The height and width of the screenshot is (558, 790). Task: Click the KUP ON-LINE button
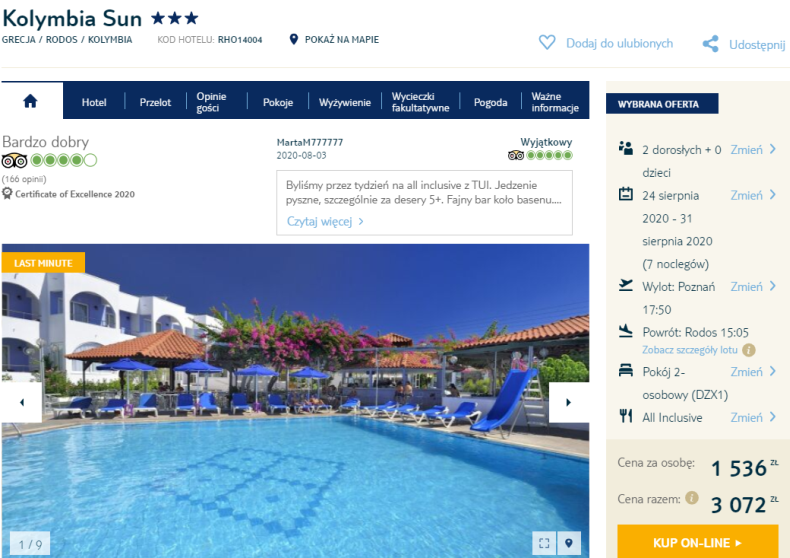(x=698, y=542)
